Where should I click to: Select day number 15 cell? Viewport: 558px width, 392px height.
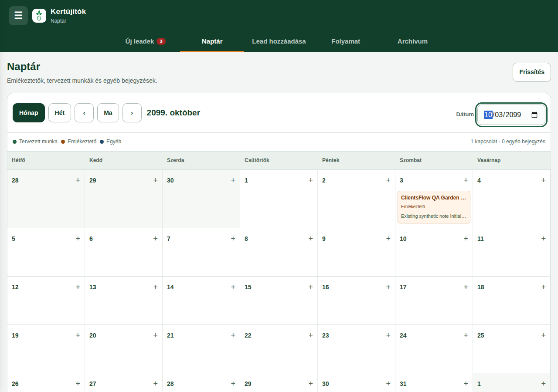click(279, 301)
